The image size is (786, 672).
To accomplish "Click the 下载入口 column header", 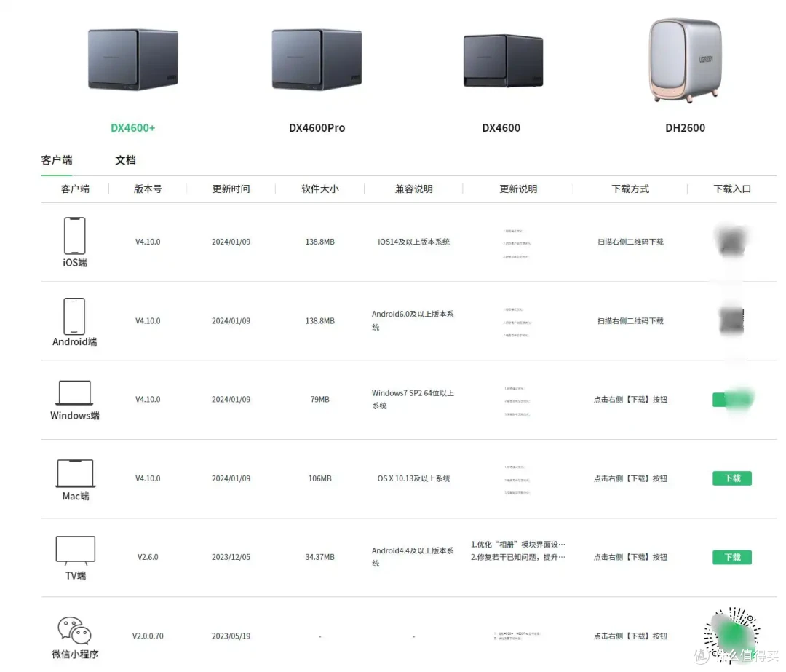I will (732, 189).
